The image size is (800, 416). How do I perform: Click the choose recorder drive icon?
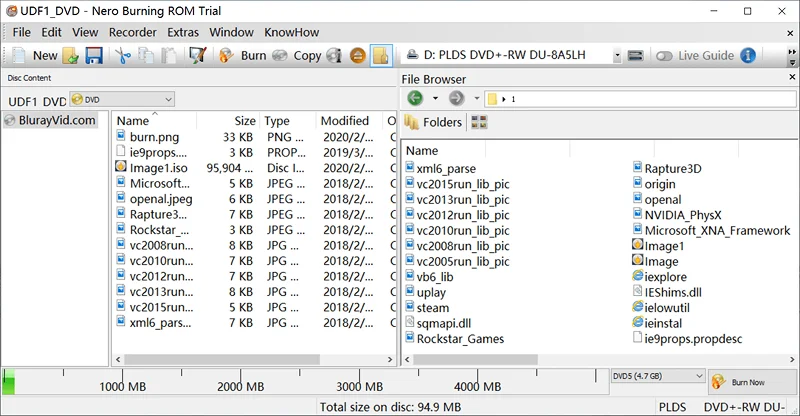click(x=635, y=56)
